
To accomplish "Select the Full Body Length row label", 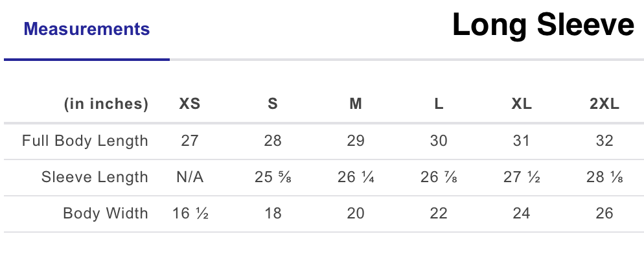I will tap(85, 141).
